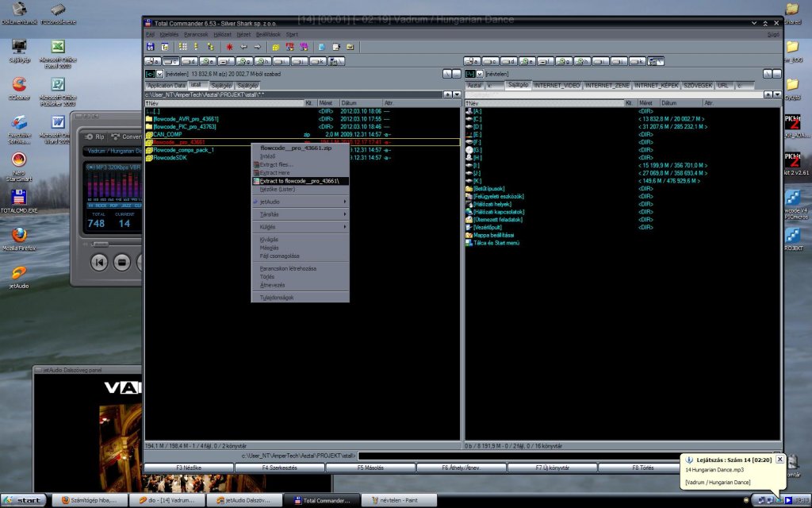
Task: Open left panel directory history dropdown arrow
Action: tap(456, 94)
